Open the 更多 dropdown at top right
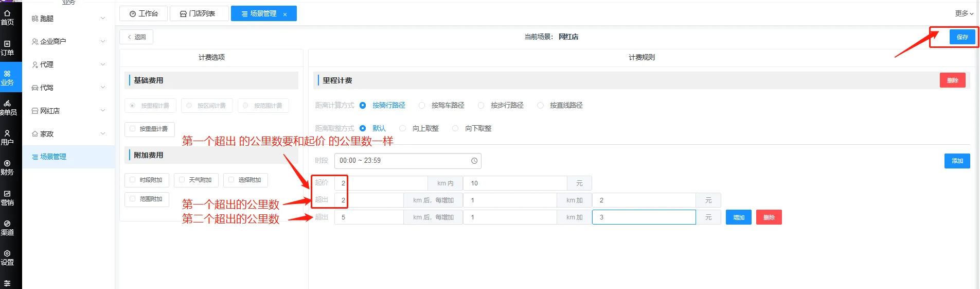Viewport: 980px width, 289px height. [x=964, y=13]
